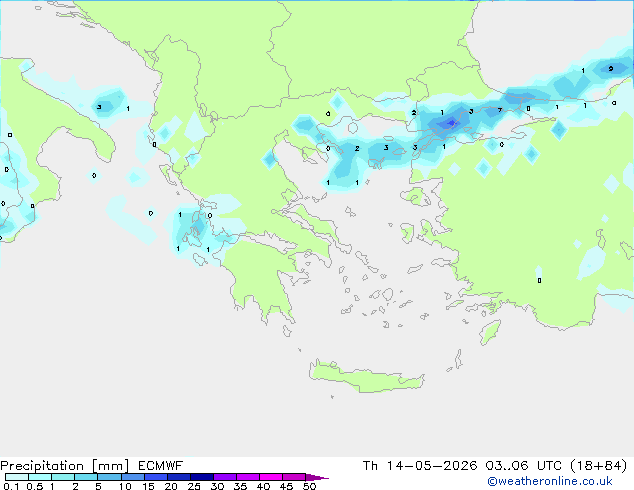The image size is (634, 490).
Task: Pick the 2–5 mm legend swatch
Action: coord(86,477)
